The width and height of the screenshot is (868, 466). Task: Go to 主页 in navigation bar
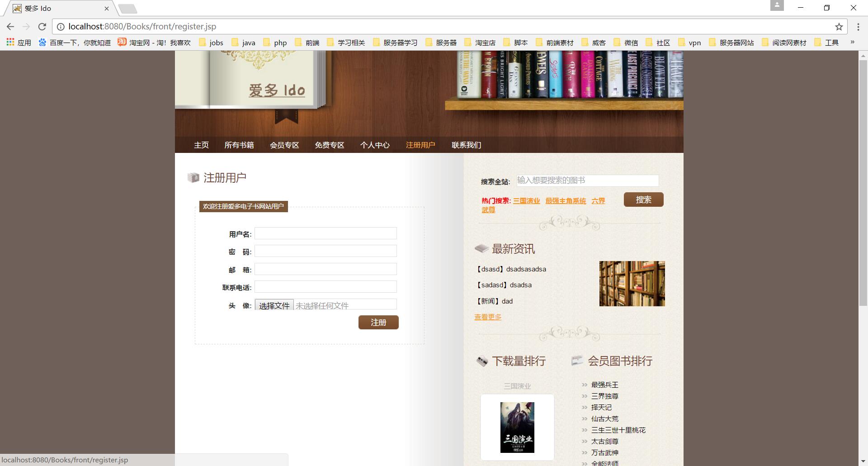pyautogui.click(x=202, y=145)
